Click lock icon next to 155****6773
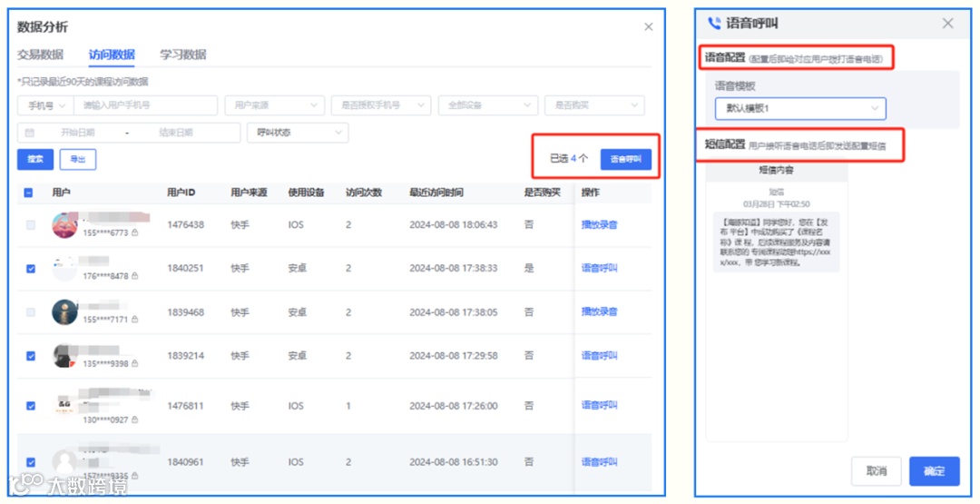980x504 pixels. (x=135, y=232)
